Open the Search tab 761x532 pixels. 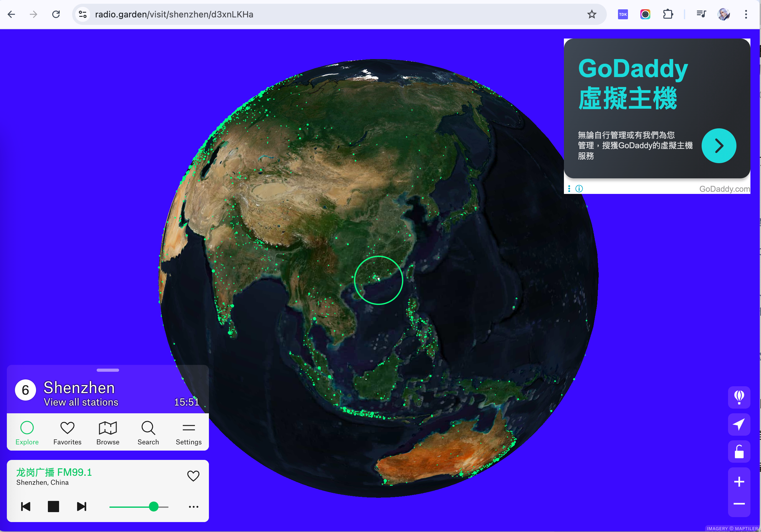coord(148,432)
